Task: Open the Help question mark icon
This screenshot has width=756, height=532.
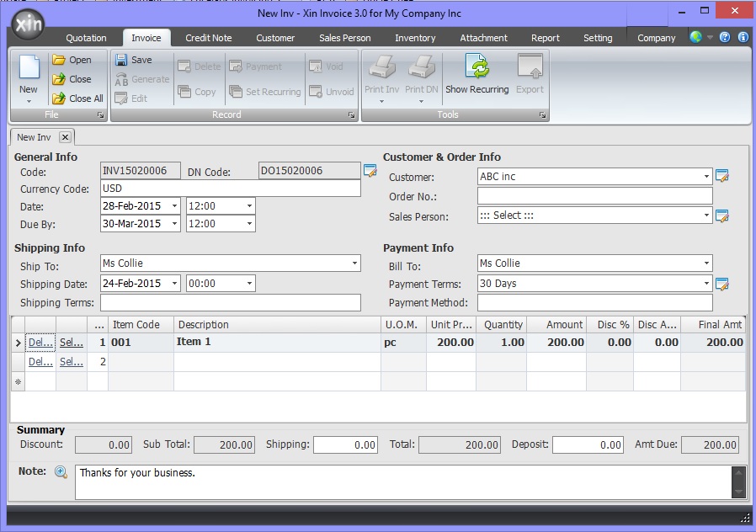Action: coord(725,37)
